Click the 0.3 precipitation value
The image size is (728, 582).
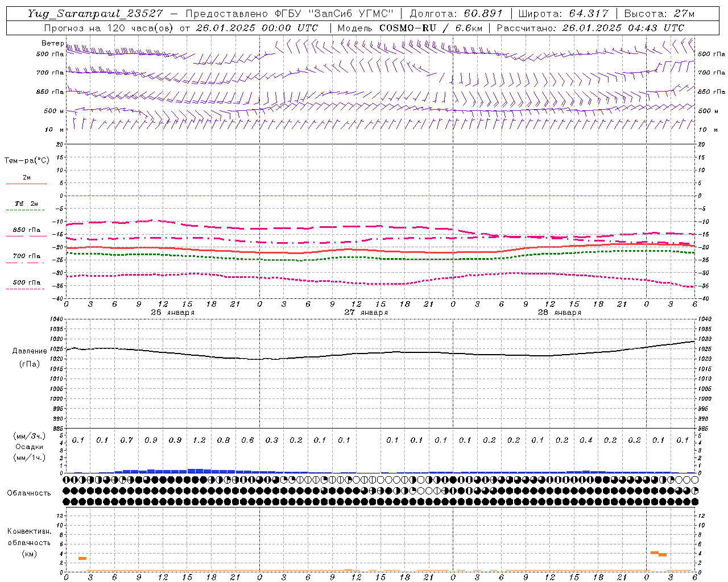(x=271, y=440)
